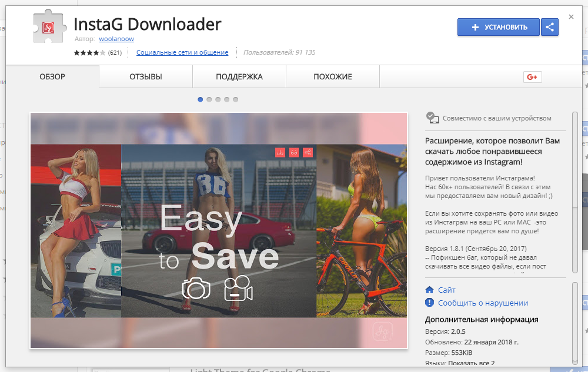Click the Совместимо с вашим устройством text
The height and width of the screenshot is (372, 588).
click(497, 118)
